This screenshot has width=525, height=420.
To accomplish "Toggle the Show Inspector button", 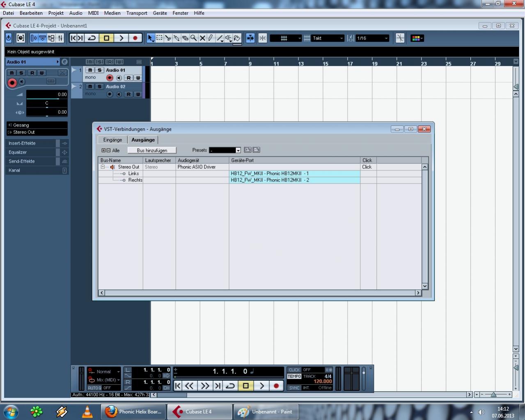I will [34, 38].
